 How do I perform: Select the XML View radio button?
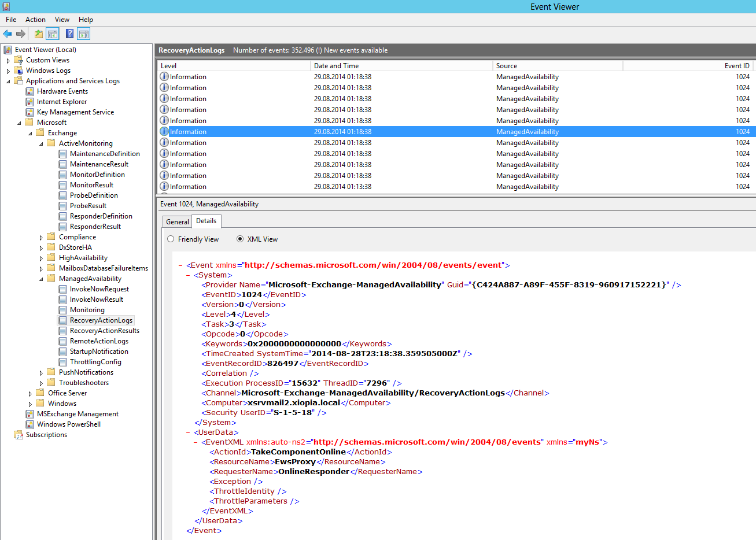tap(240, 239)
